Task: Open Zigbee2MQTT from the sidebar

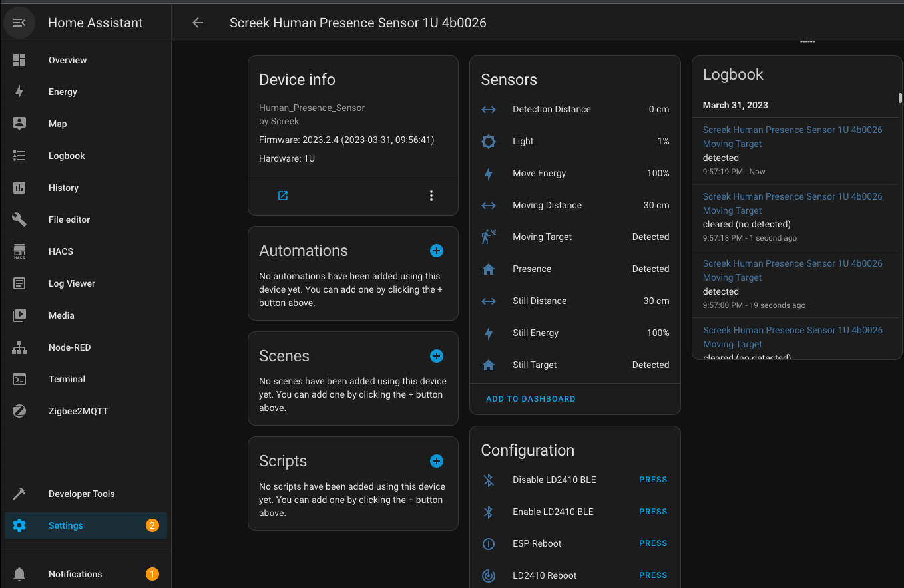Action: [78, 411]
